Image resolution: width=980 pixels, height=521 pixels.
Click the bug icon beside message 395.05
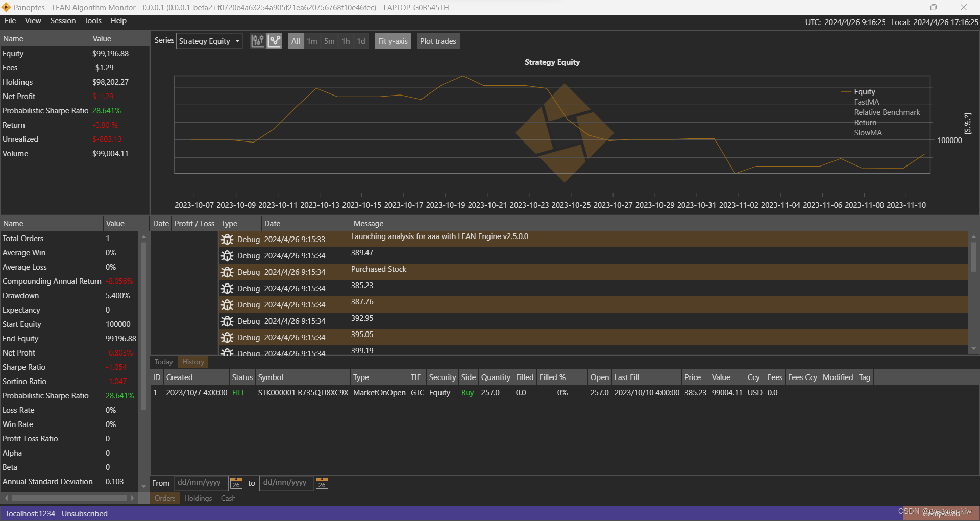coord(227,338)
